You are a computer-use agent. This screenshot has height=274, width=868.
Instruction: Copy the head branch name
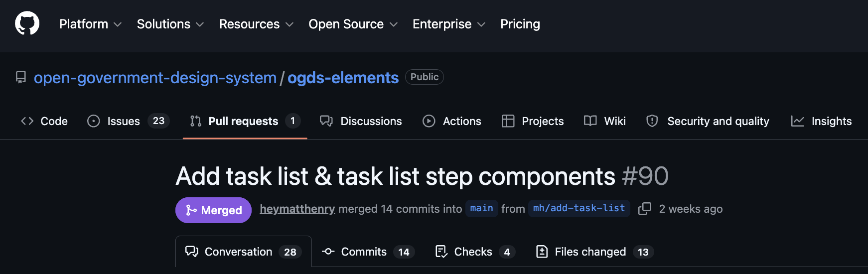[645, 209]
